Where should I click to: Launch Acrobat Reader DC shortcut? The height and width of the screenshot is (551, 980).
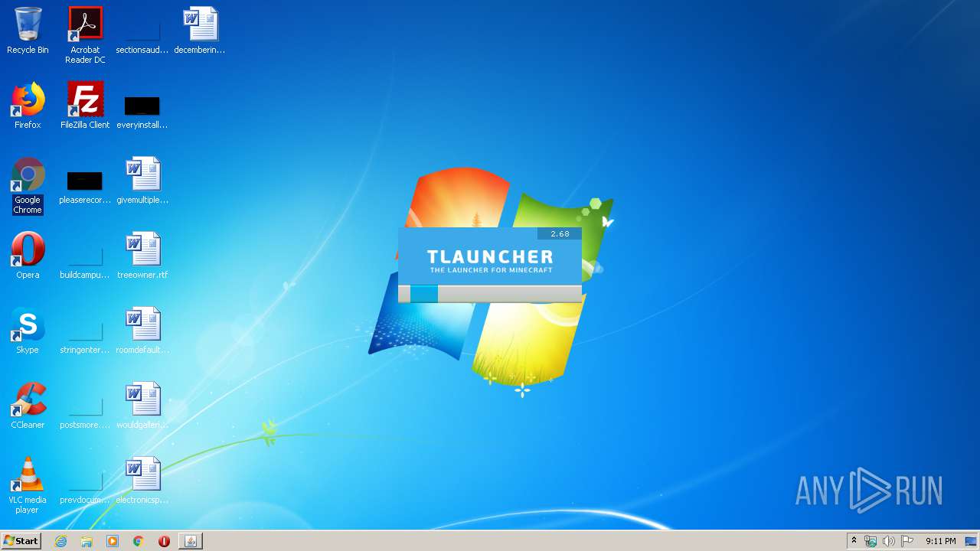pyautogui.click(x=85, y=35)
